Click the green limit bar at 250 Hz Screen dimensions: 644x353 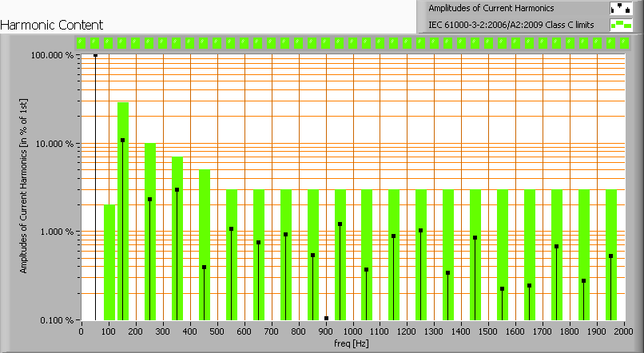[x=150, y=240]
